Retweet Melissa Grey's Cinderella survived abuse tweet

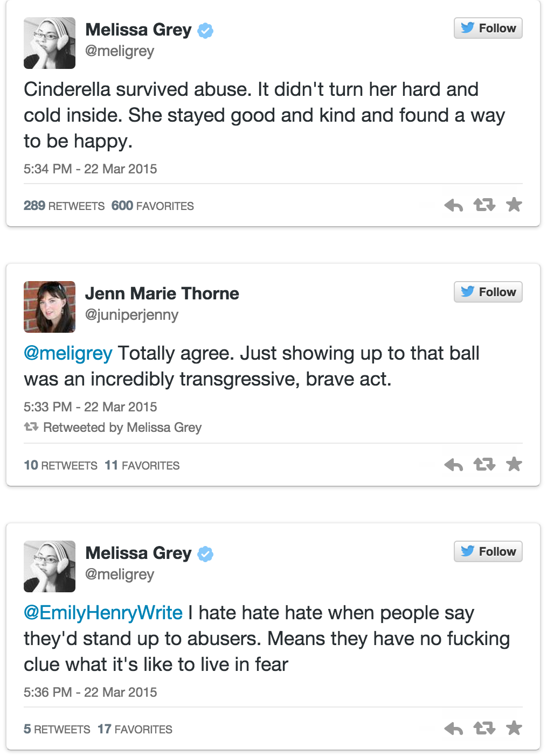point(484,205)
